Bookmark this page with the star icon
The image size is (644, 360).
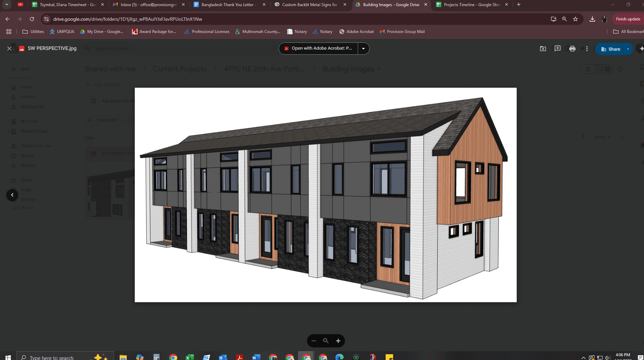pos(575,19)
